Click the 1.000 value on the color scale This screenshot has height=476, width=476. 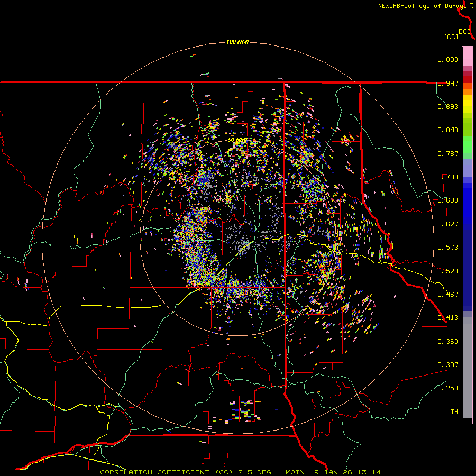click(448, 59)
